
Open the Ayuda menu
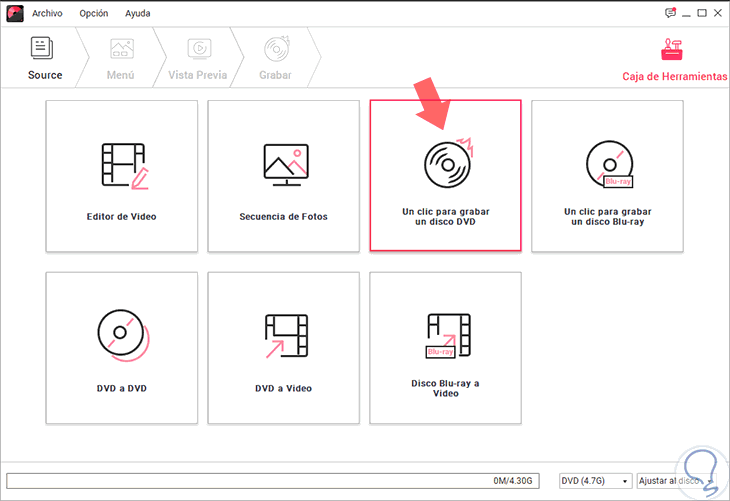pos(137,14)
